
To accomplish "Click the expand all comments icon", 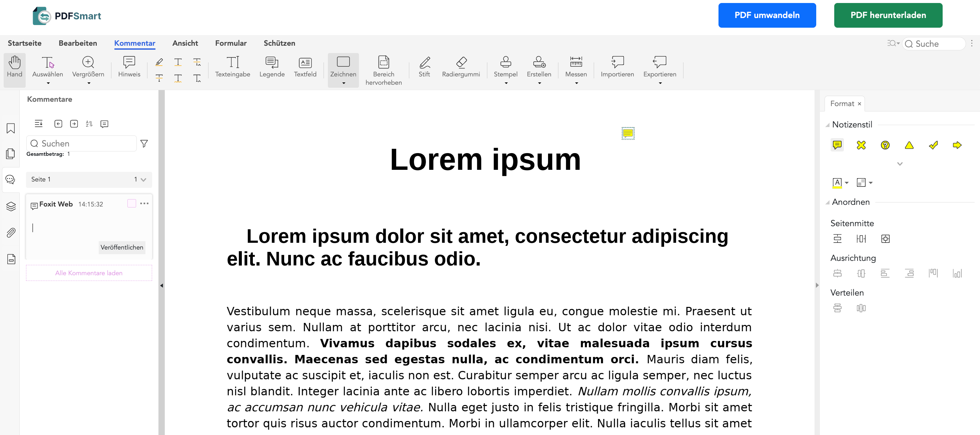I will [x=38, y=124].
